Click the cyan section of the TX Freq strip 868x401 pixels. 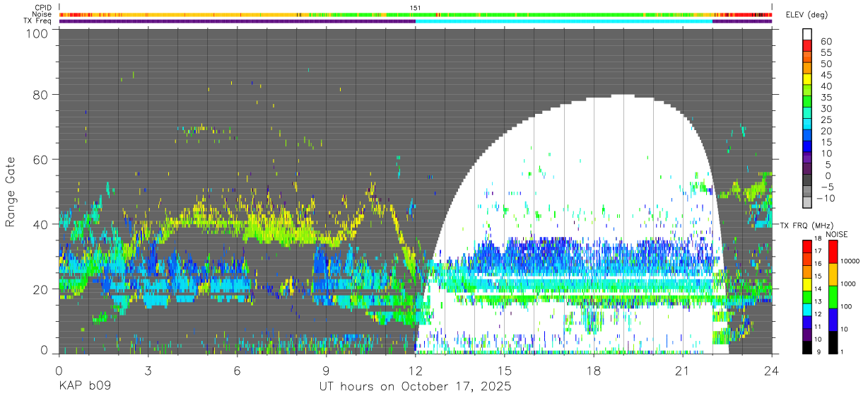point(563,21)
